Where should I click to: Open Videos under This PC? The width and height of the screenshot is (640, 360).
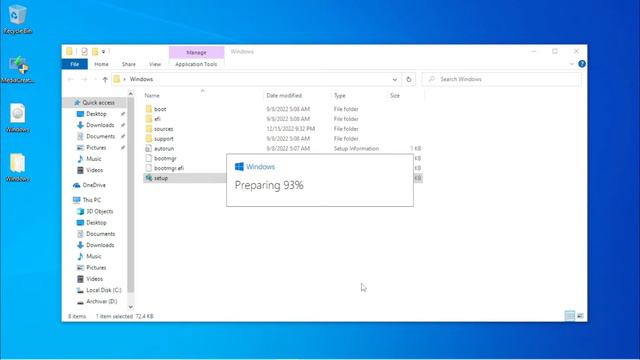point(94,279)
